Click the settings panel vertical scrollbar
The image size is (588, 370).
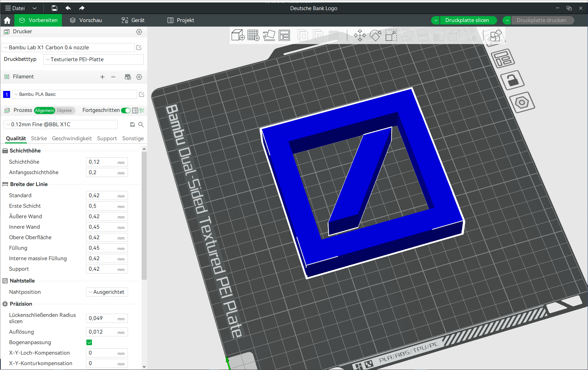pyautogui.click(x=144, y=216)
